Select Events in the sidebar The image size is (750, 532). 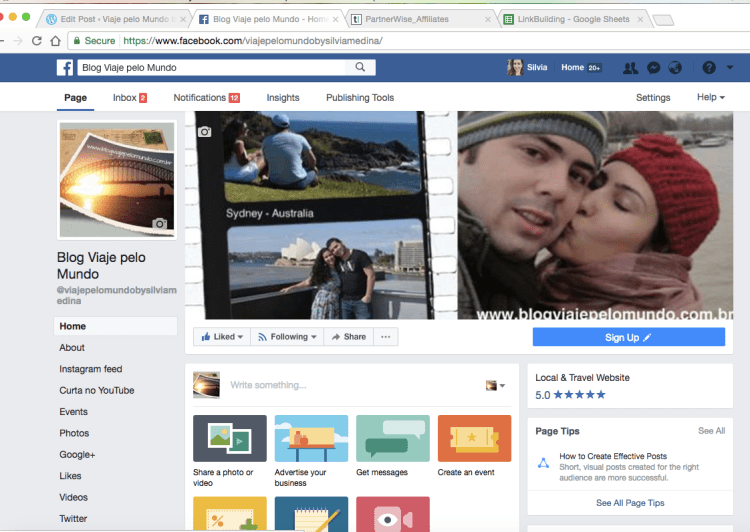pyautogui.click(x=73, y=412)
